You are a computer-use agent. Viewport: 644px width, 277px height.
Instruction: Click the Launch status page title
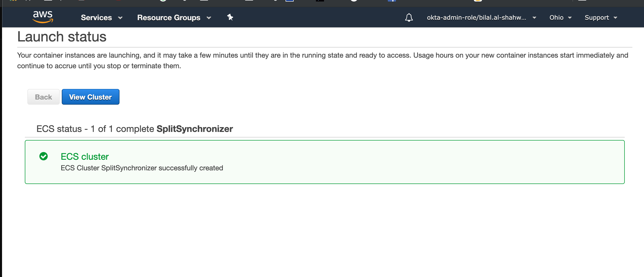pyautogui.click(x=62, y=37)
